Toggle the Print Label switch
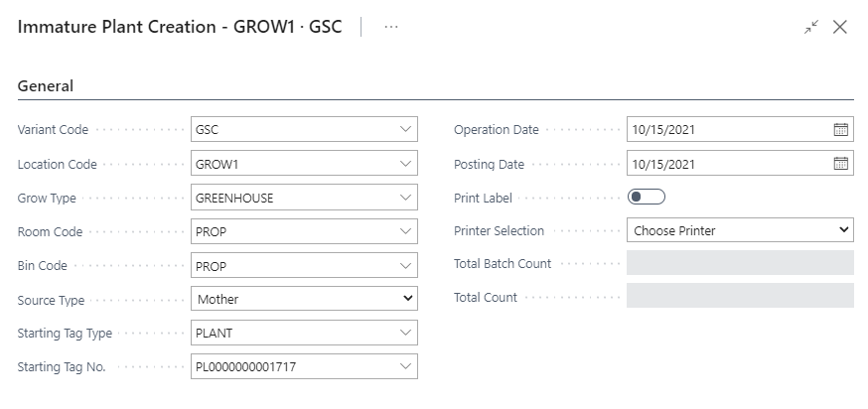Viewport: 868px width, 409px height. [x=647, y=198]
